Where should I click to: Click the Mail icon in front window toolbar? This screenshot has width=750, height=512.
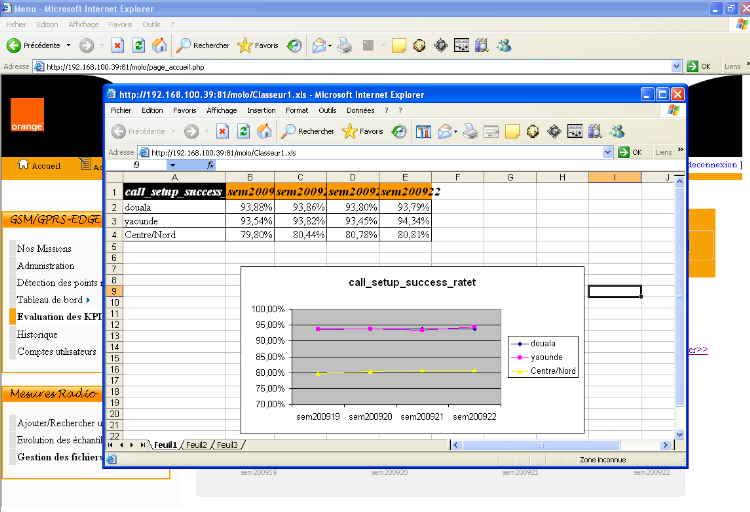point(443,131)
